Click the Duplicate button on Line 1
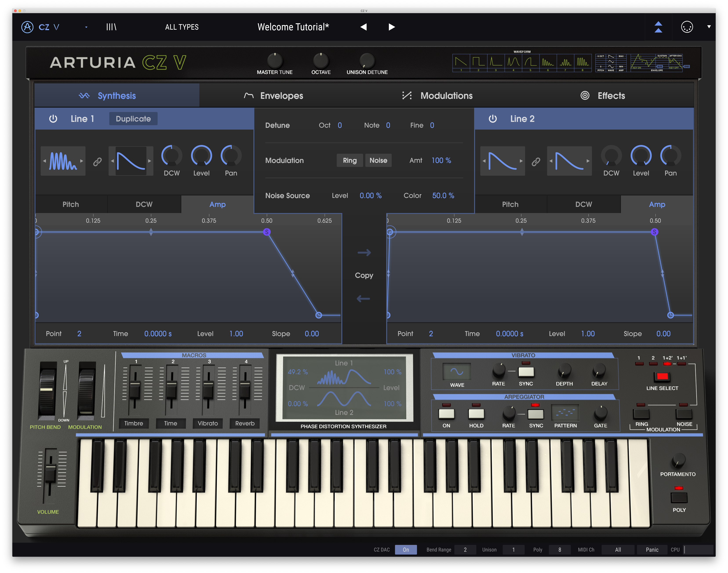Viewport: 728px width, 573px height. coord(133,119)
